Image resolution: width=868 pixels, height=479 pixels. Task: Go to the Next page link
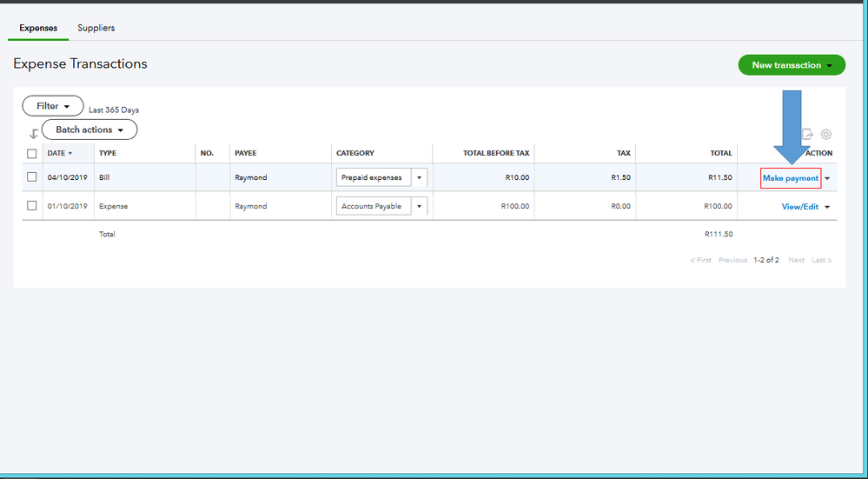click(x=797, y=260)
